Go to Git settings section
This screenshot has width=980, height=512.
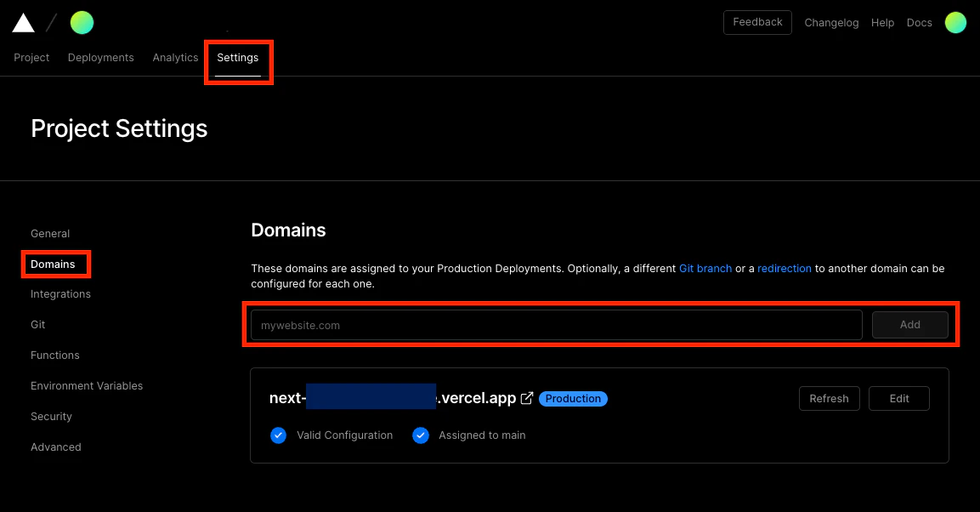click(37, 324)
